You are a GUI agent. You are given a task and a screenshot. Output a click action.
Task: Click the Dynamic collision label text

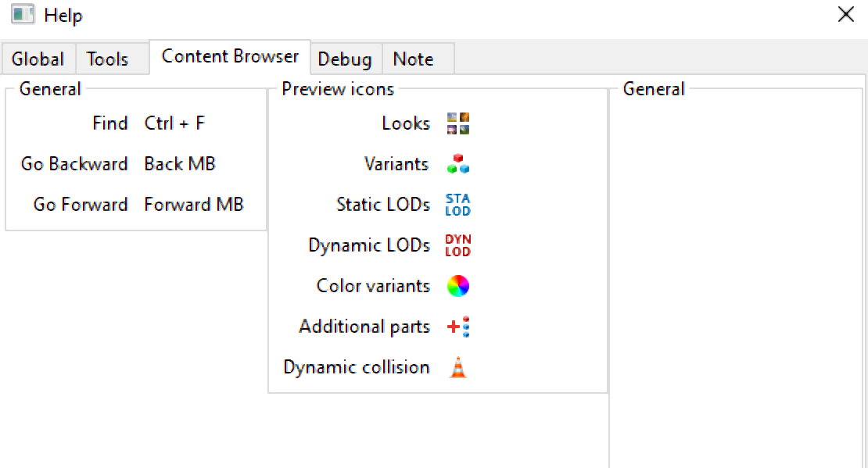coord(357,367)
